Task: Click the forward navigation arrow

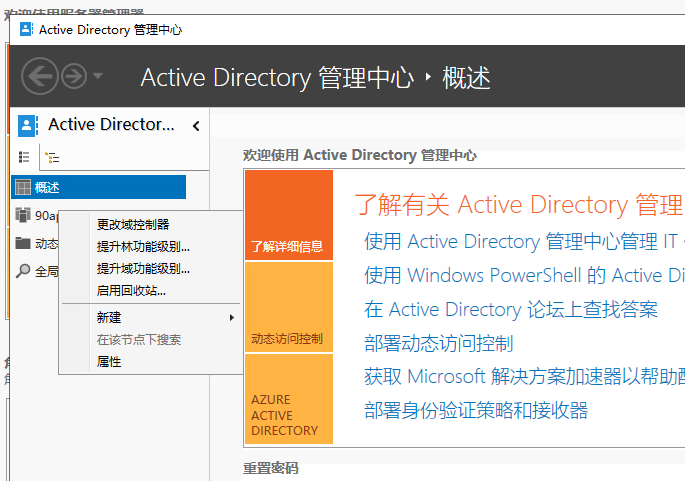Action: click(74, 76)
